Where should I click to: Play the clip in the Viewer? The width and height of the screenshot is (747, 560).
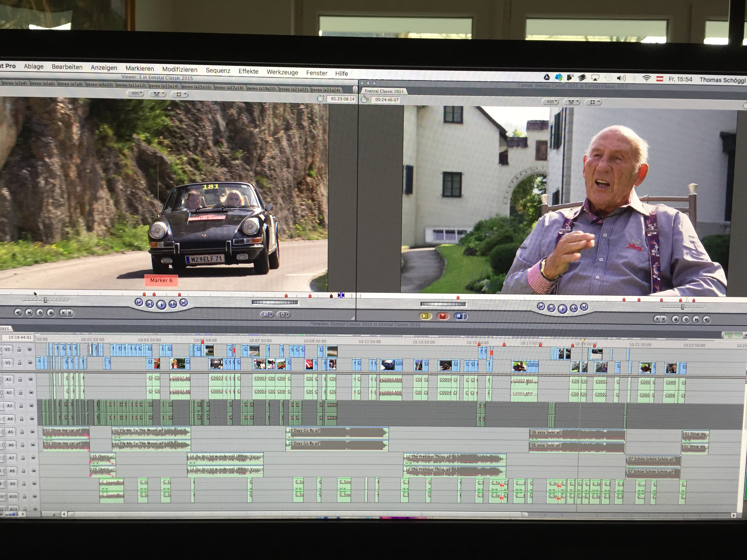161,304
